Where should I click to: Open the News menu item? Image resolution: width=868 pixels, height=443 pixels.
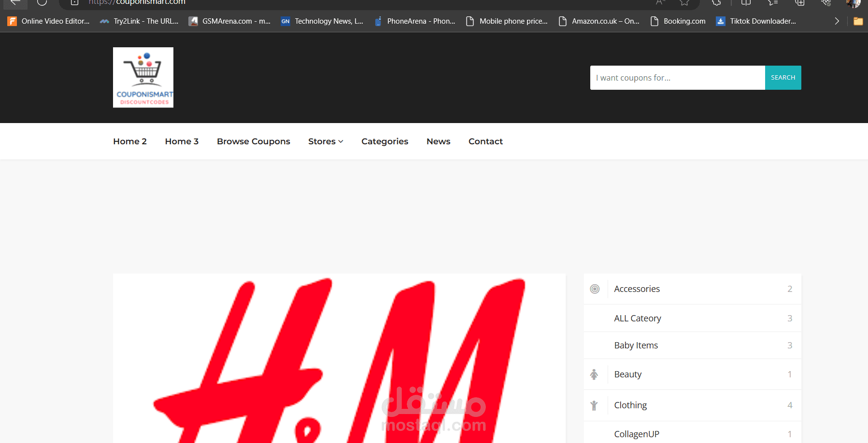(x=439, y=141)
